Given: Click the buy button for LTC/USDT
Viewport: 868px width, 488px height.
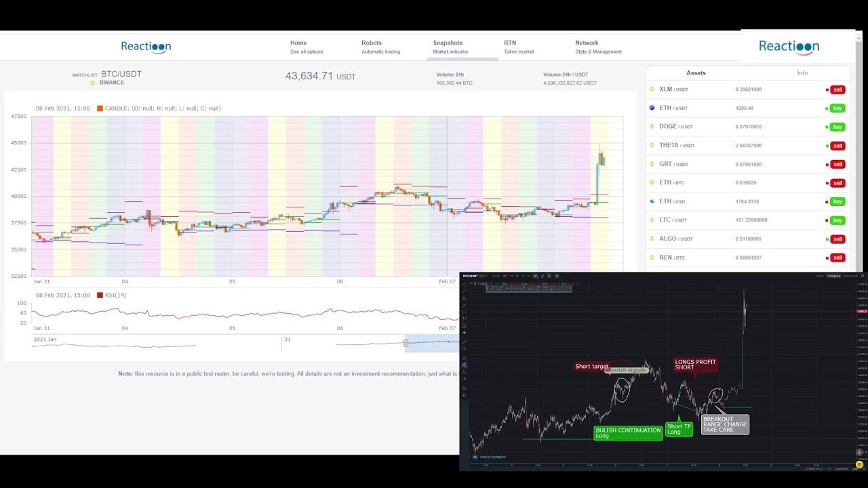Looking at the screenshot, I should [837, 220].
